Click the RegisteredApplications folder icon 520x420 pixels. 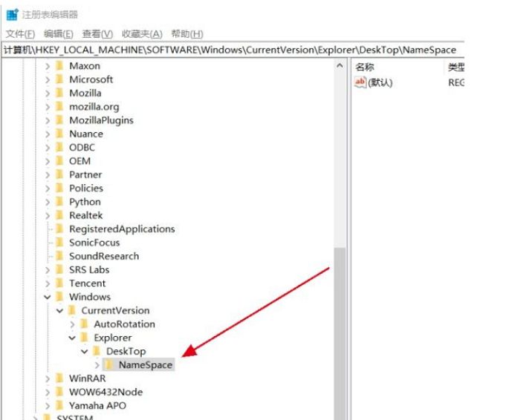click(59, 229)
